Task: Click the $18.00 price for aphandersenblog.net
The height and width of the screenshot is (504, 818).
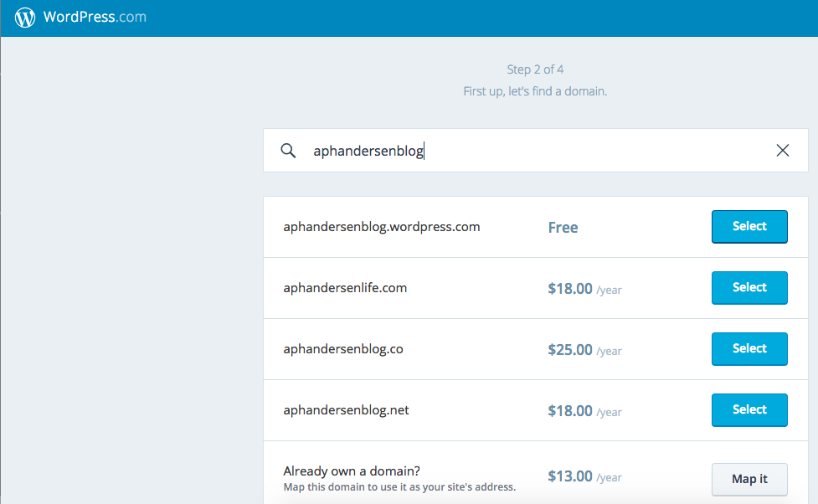Action: click(x=584, y=410)
